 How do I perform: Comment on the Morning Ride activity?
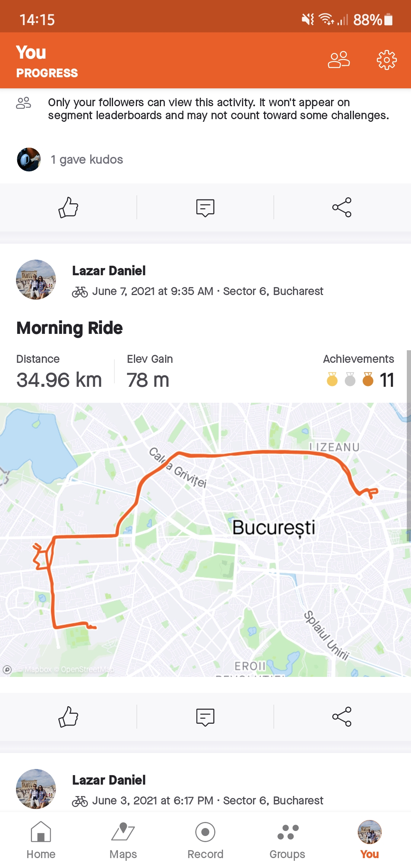click(x=205, y=717)
